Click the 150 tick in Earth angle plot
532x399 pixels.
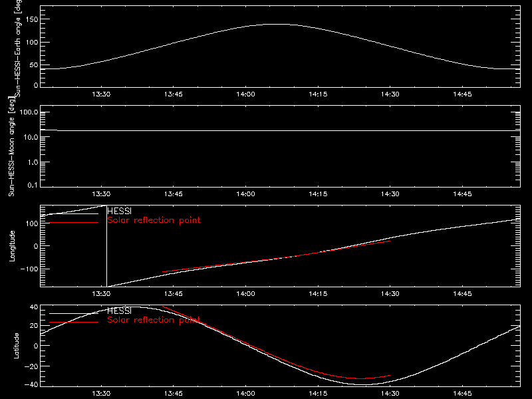31,19
